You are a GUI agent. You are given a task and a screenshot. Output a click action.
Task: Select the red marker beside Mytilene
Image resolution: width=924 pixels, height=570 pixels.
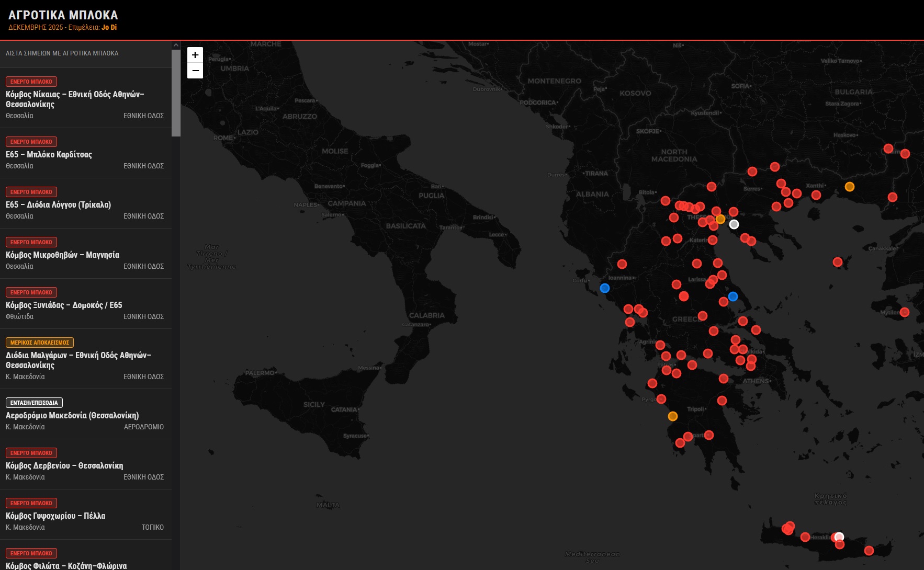coord(905,312)
